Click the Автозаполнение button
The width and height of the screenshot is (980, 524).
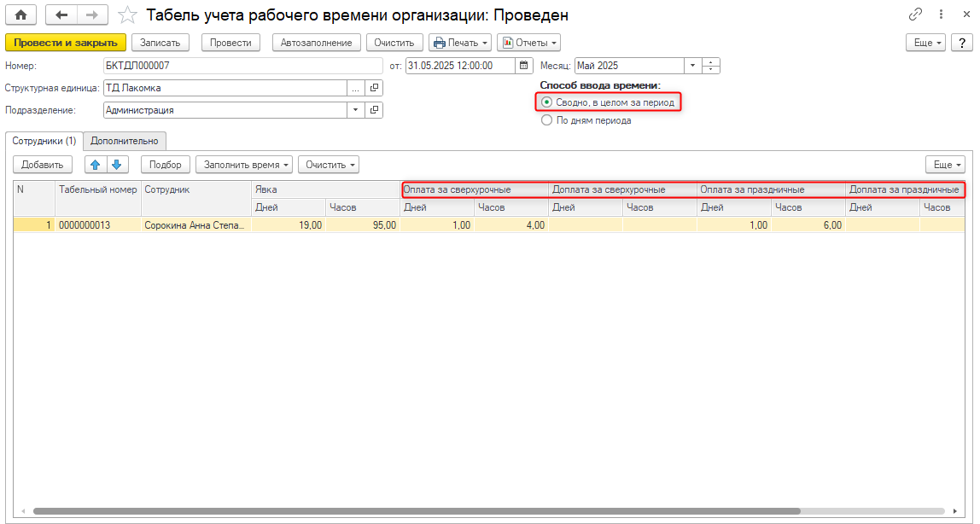point(316,43)
